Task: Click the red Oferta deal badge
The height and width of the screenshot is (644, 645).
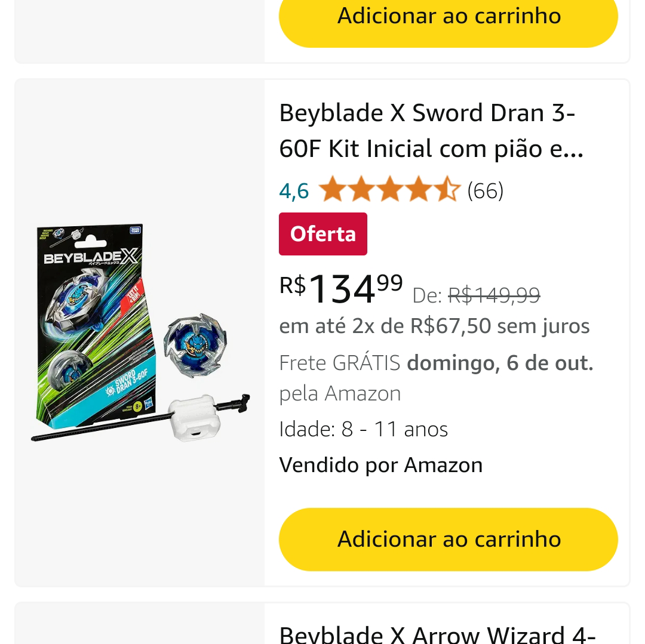Action: [322, 234]
